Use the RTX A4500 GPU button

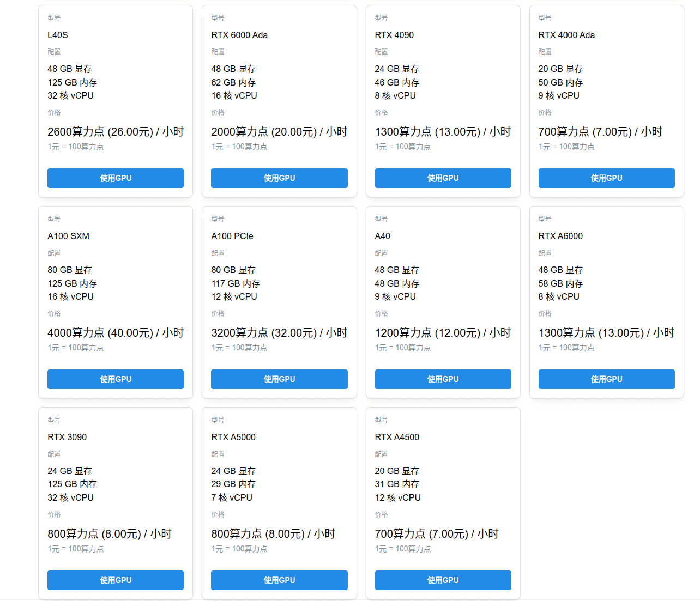(x=443, y=580)
